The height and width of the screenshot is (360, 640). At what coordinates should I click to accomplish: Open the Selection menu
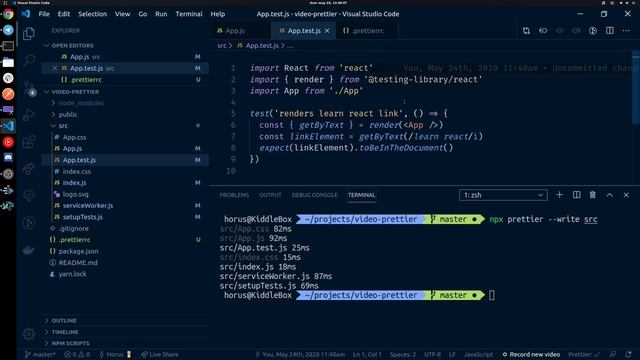(92, 14)
